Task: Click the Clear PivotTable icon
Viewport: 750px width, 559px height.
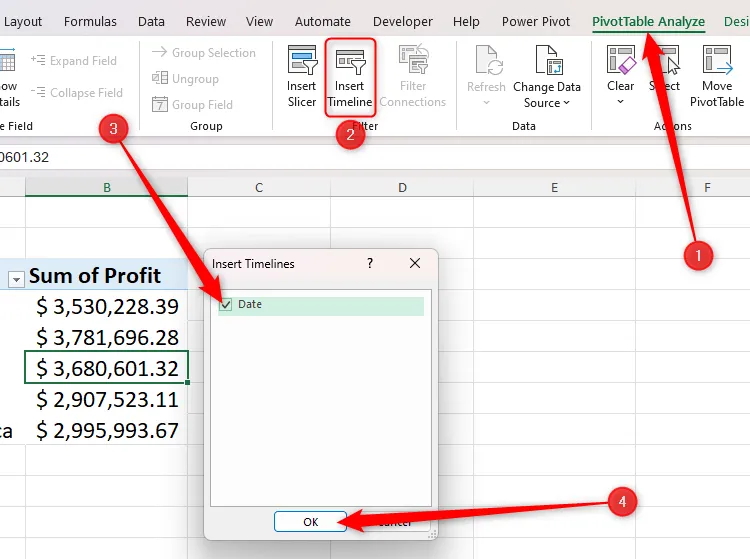Action: (x=621, y=60)
